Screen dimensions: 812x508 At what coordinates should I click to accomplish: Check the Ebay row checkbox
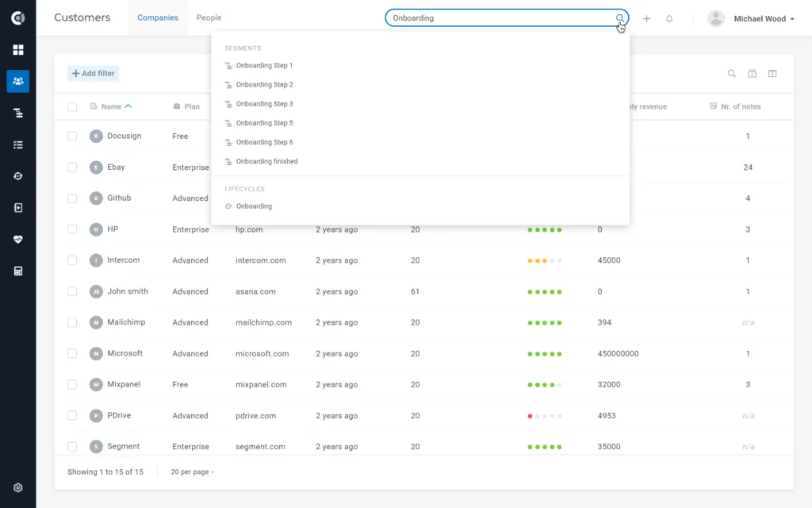(x=72, y=167)
